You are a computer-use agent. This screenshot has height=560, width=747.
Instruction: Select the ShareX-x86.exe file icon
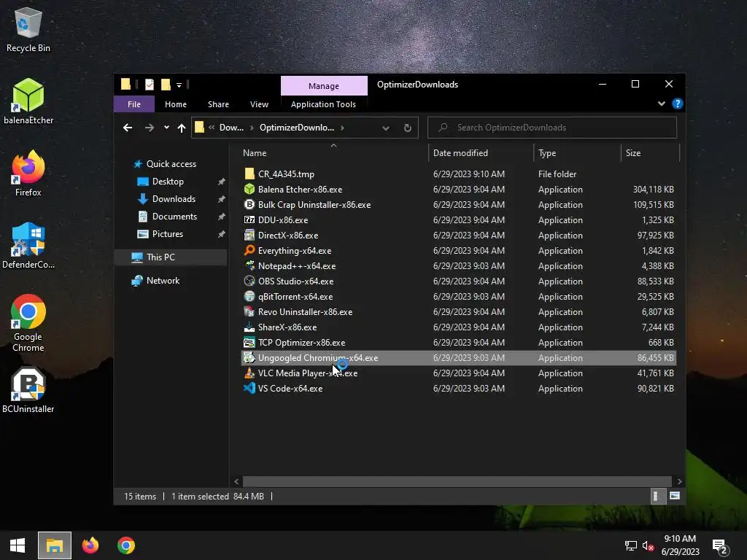tap(249, 327)
